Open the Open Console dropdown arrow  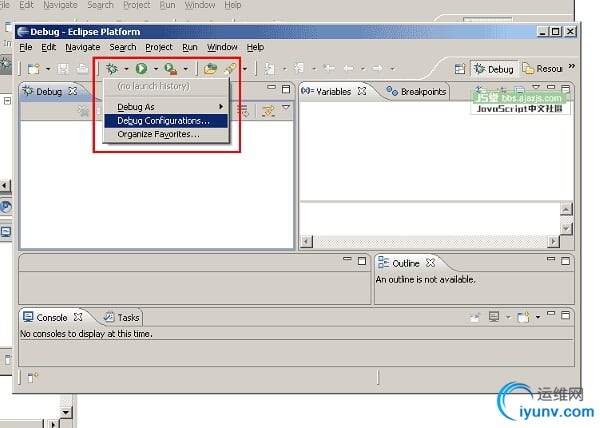[x=538, y=317]
